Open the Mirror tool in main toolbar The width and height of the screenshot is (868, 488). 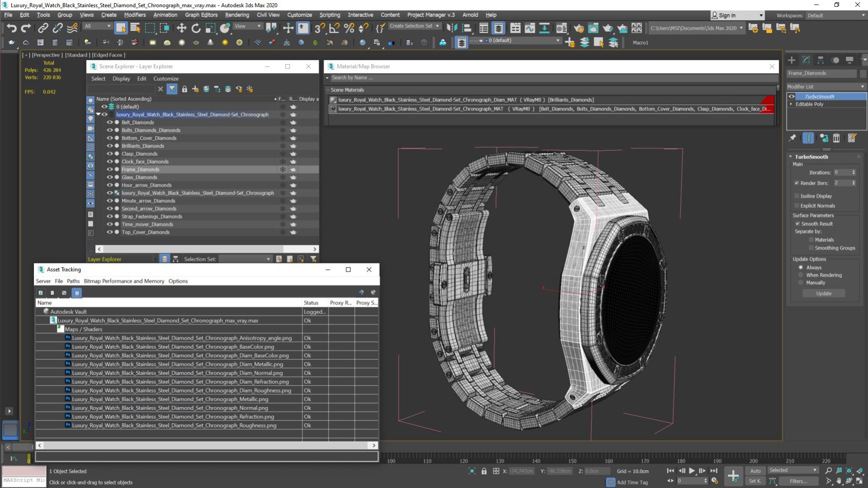(452, 28)
